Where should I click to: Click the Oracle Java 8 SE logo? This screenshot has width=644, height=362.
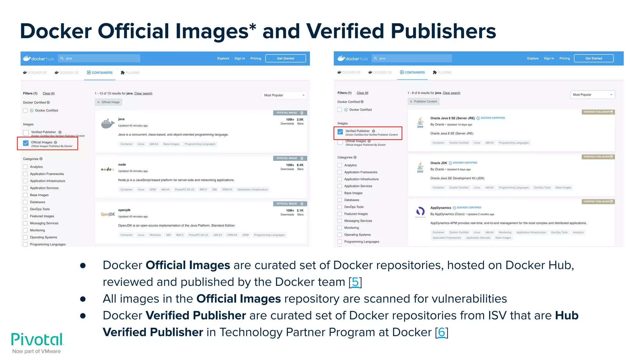coord(420,123)
